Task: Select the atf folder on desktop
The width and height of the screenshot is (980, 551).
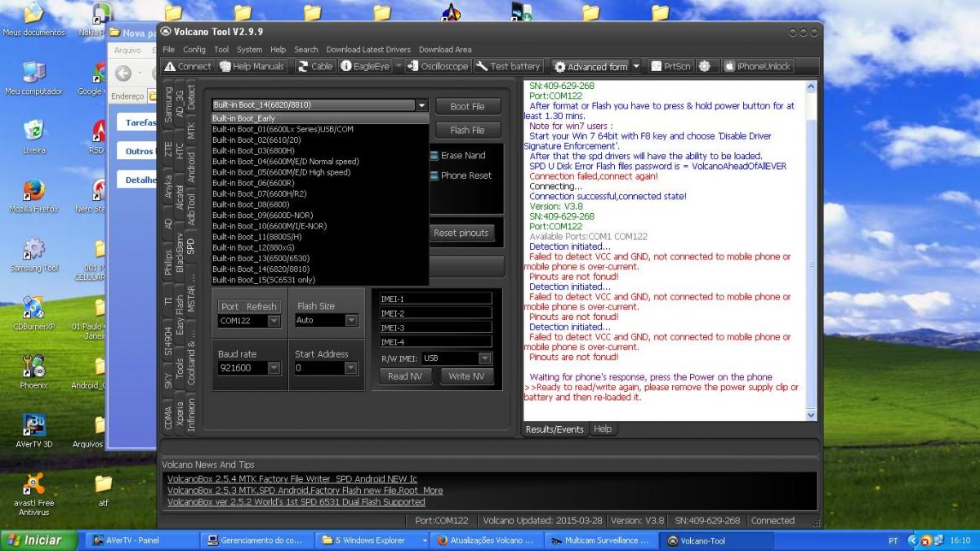Action: [103, 490]
